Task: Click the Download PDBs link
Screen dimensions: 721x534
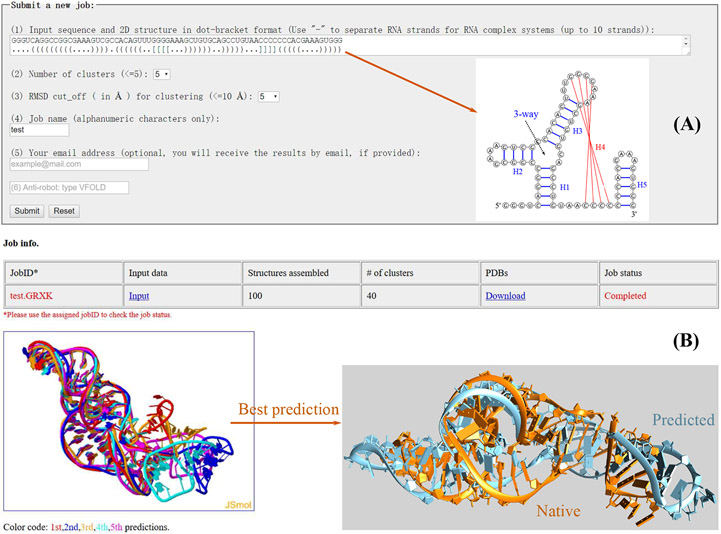Action: [505, 296]
